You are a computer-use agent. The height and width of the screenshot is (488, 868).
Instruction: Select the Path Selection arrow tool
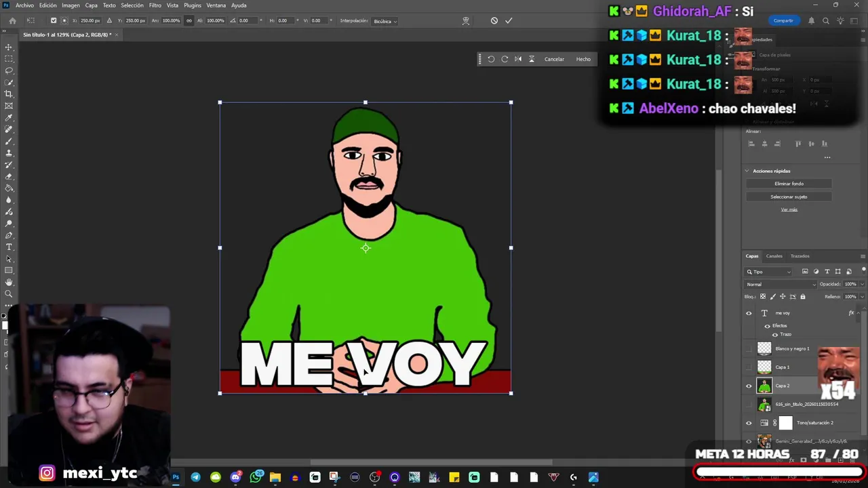(x=9, y=258)
